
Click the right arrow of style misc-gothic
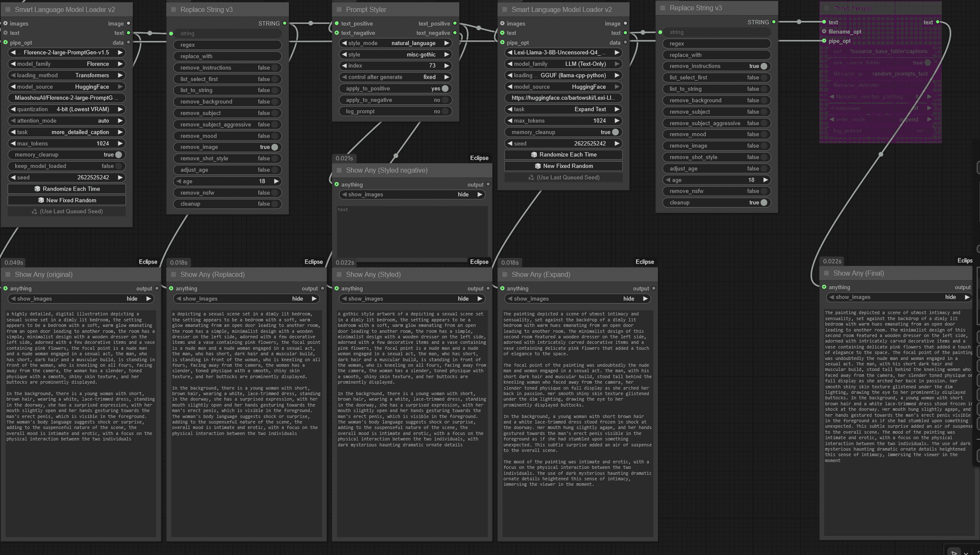(447, 55)
